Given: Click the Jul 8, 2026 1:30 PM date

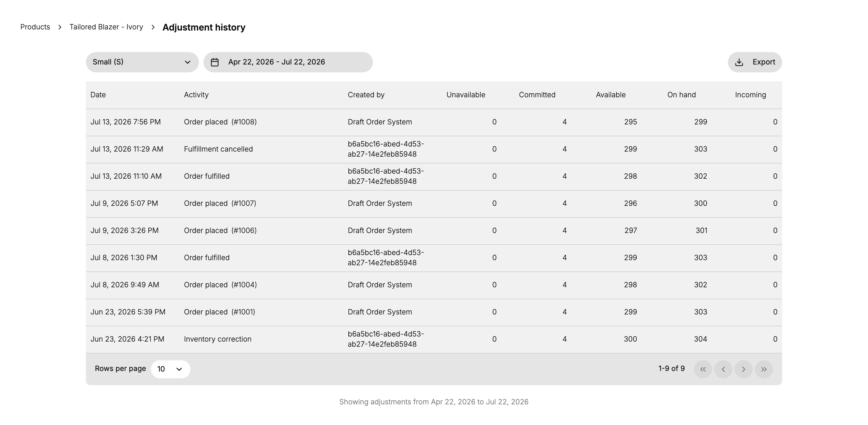Looking at the screenshot, I should [x=124, y=258].
